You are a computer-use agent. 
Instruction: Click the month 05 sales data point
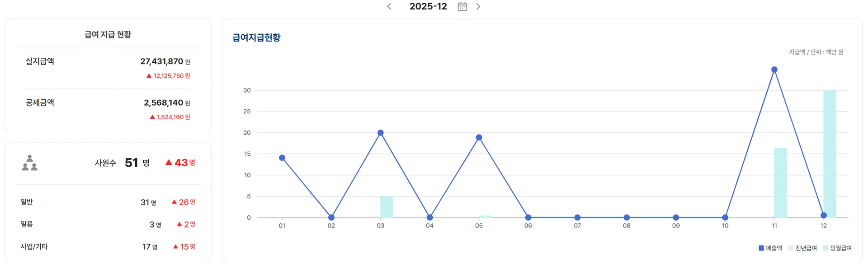pos(479,137)
